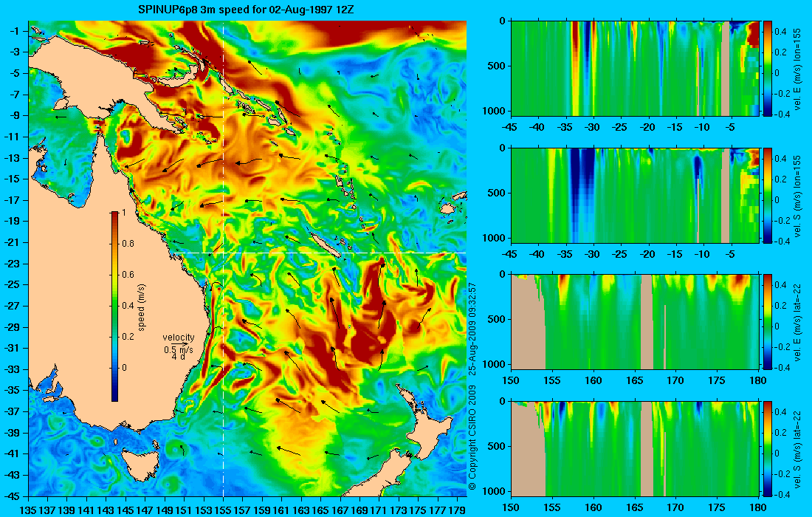The height and width of the screenshot is (517, 812).
Task: Click the "vel. E (m/s) lon=155" vertical label
Action: (x=797, y=69)
